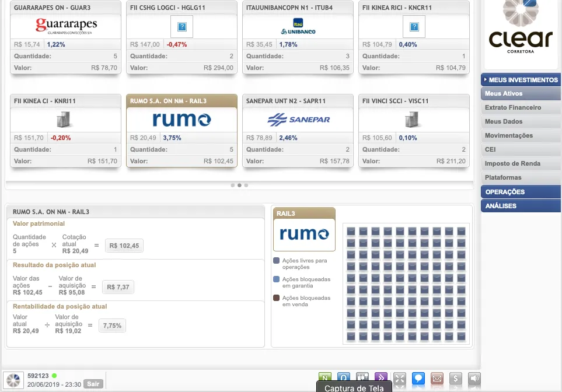Click first share square in RAIL3 grid
The height and width of the screenshot is (392, 562).
pyautogui.click(x=351, y=231)
